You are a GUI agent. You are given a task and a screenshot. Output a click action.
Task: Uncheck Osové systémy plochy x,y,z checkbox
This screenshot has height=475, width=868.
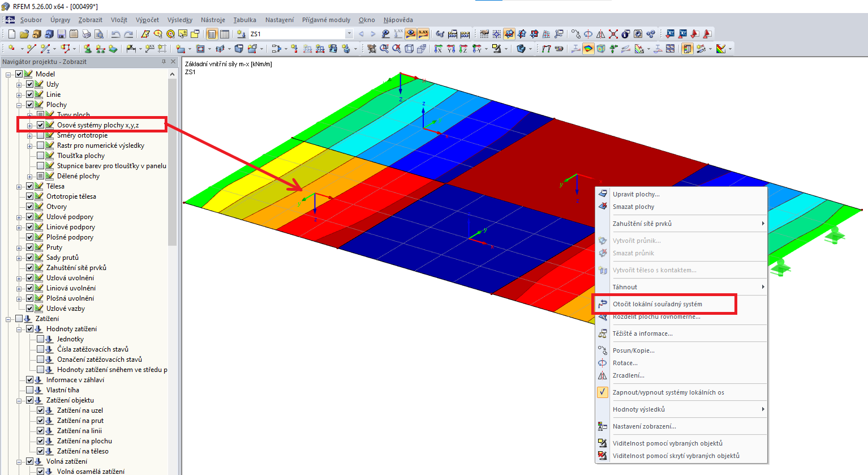pos(40,125)
